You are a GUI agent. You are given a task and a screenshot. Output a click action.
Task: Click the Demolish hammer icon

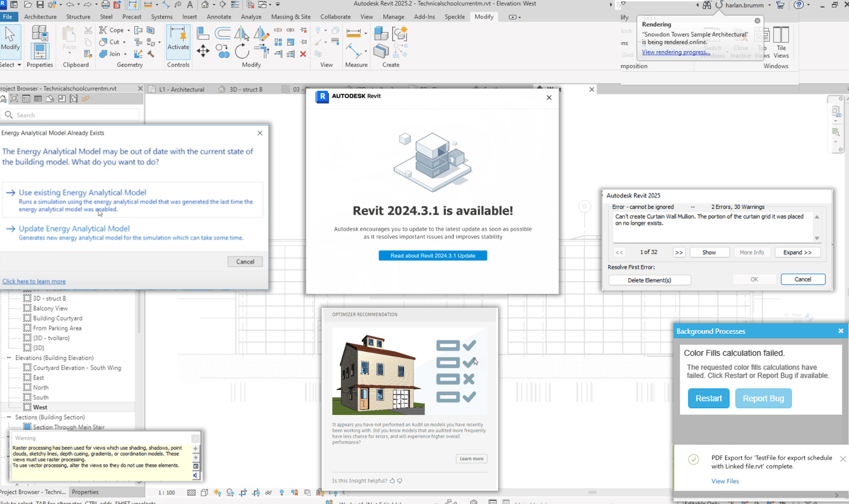click(150, 54)
